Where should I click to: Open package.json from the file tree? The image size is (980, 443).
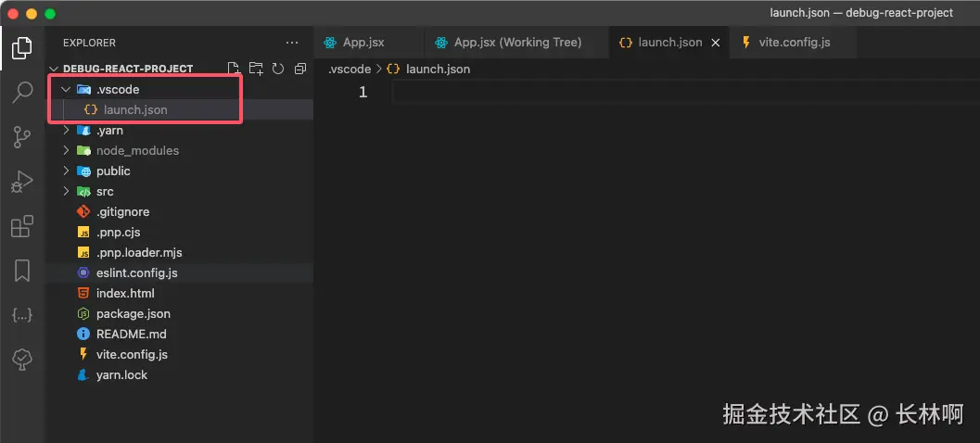(133, 314)
